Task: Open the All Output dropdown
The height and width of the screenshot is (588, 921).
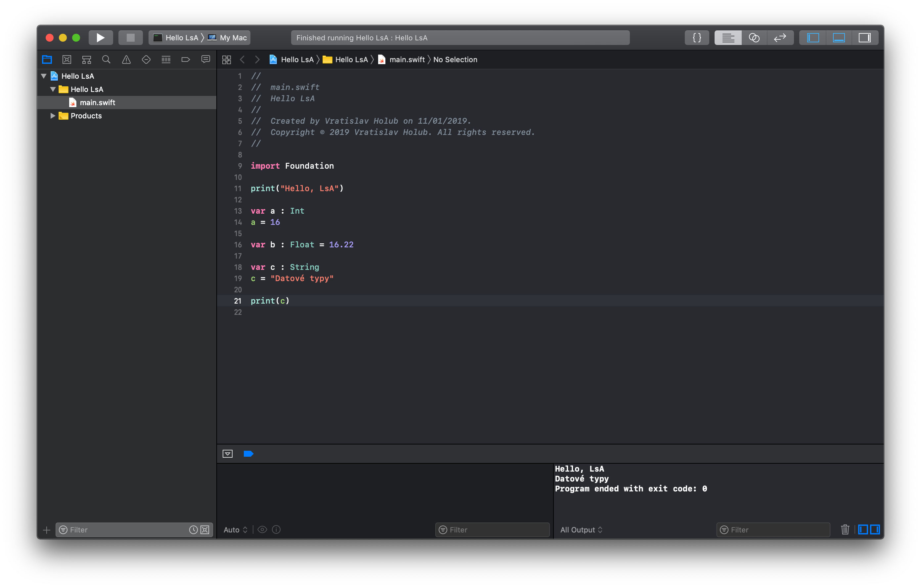Action: click(581, 529)
